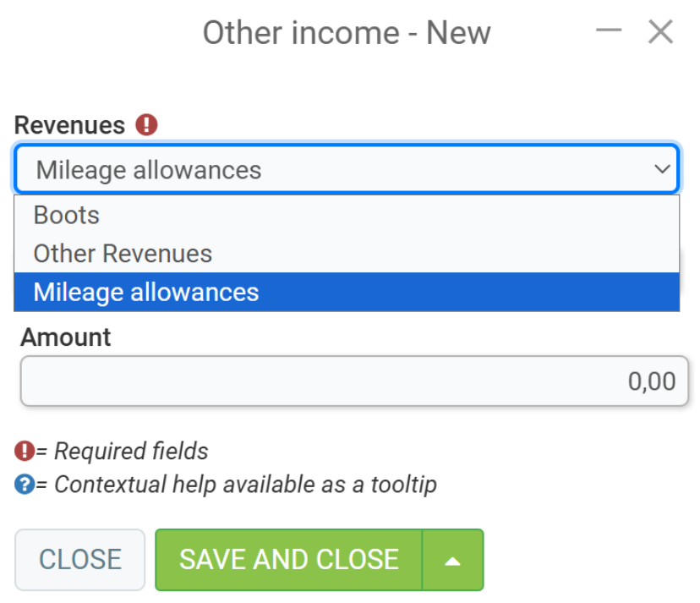
Task: Open the Revenues select box
Action: 347,169
